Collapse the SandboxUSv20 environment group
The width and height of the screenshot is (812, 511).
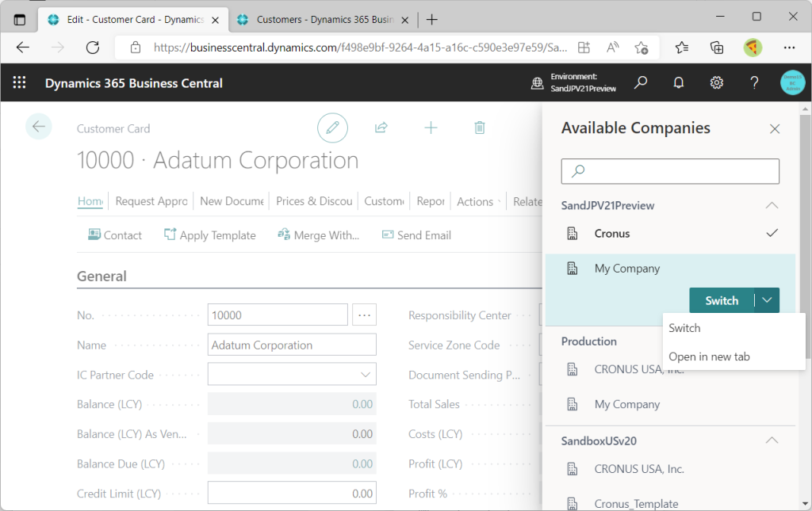(772, 440)
